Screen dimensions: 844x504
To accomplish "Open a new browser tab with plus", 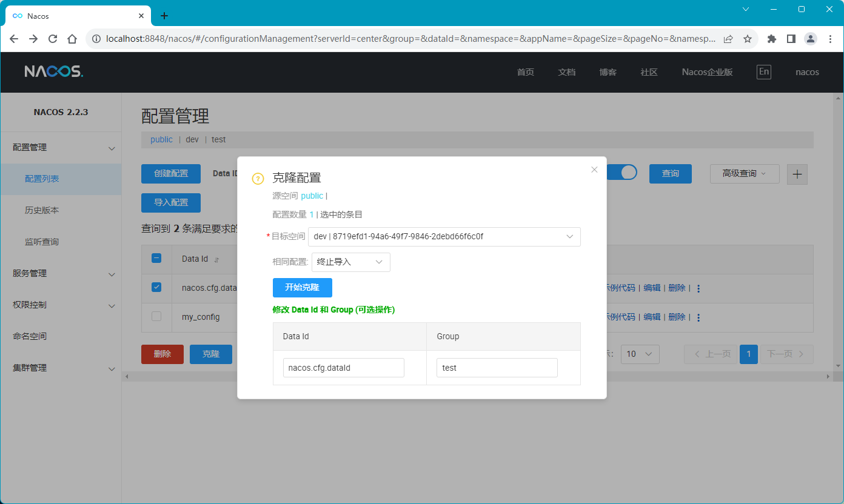I will (164, 16).
